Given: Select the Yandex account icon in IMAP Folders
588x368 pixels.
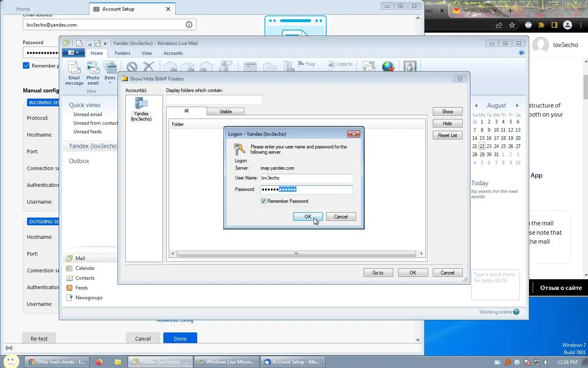Looking at the screenshot, I should pos(141,109).
